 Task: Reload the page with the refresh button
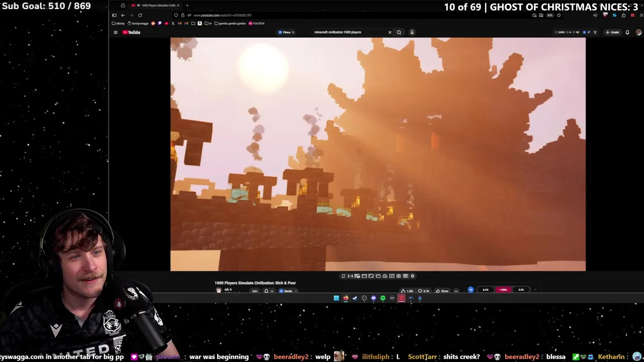coord(140,15)
